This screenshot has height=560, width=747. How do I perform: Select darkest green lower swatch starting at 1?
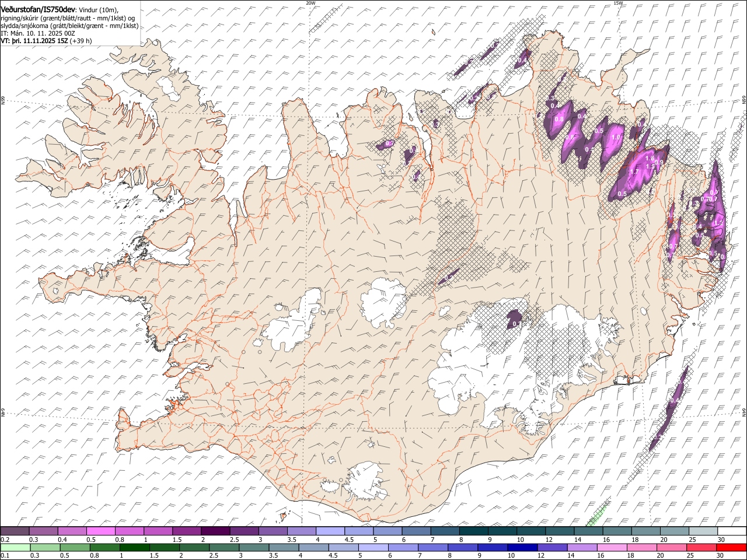click(x=134, y=547)
